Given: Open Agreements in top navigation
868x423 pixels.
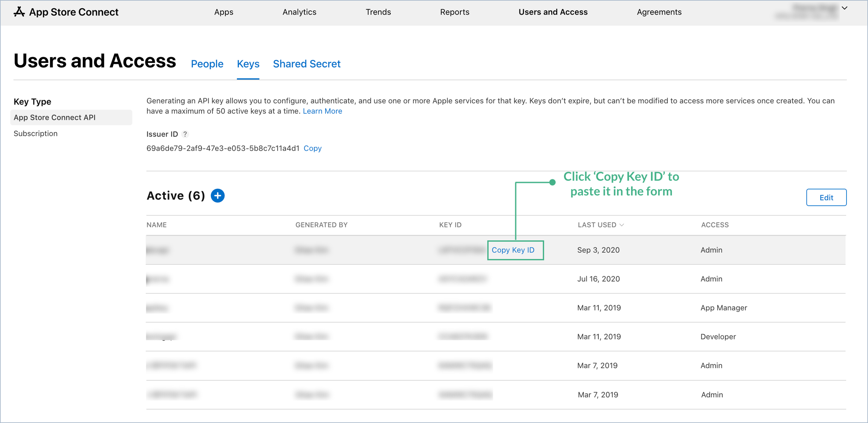Looking at the screenshot, I should click(x=659, y=12).
